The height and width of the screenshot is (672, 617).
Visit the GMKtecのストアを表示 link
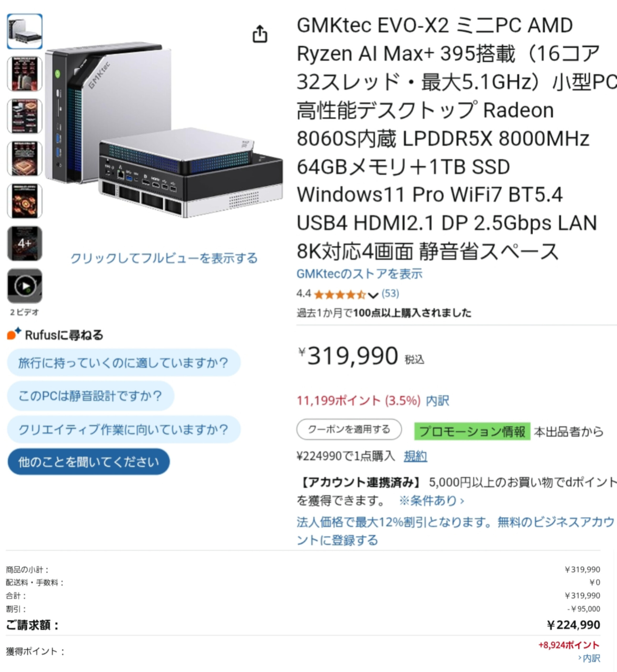click(x=359, y=274)
